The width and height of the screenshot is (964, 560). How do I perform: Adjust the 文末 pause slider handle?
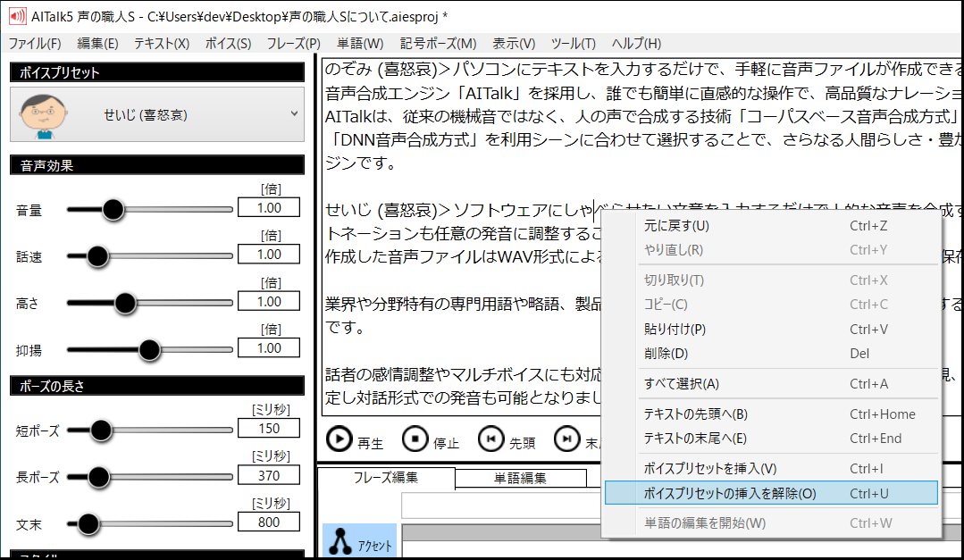(x=88, y=524)
